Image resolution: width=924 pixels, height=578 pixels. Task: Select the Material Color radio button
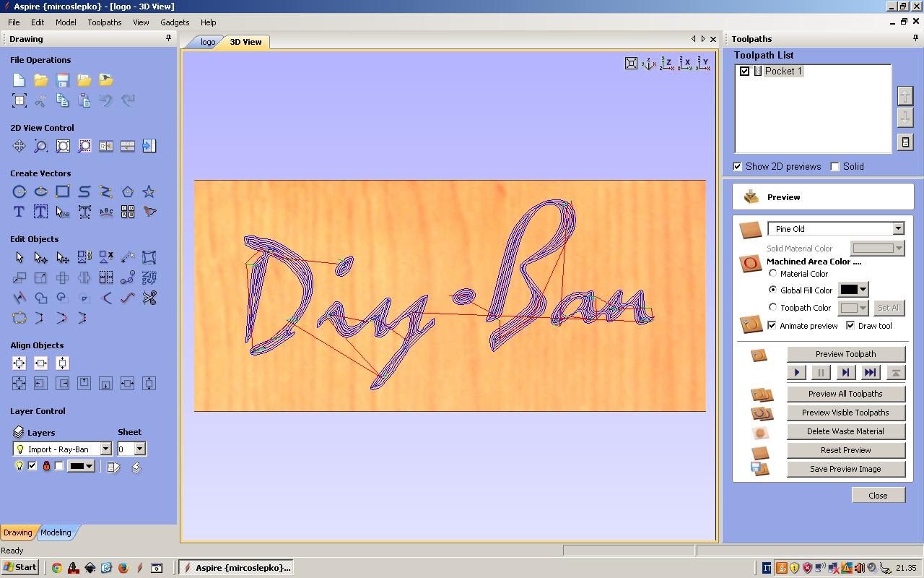tap(773, 273)
